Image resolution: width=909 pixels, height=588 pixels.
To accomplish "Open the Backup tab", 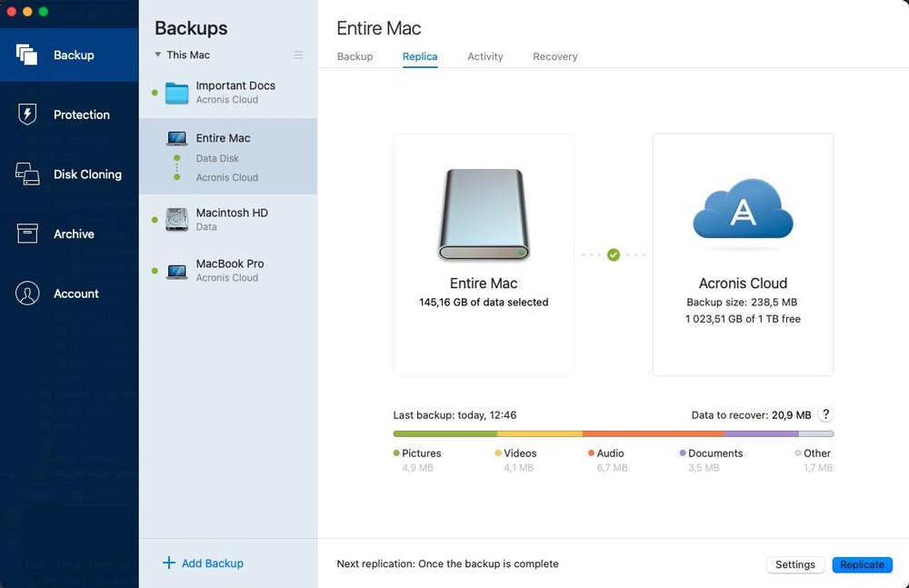I will 355,56.
